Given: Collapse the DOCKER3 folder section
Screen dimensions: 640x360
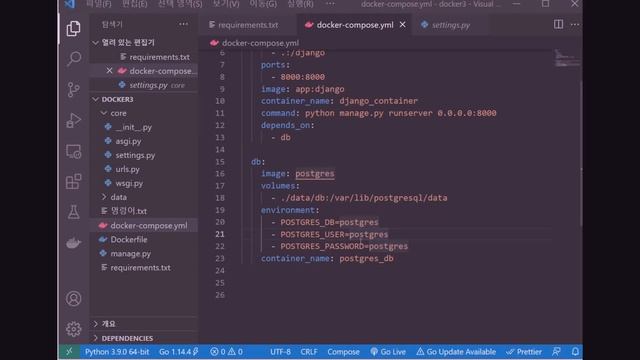Looking at the screenshot, I should [144, 99].
